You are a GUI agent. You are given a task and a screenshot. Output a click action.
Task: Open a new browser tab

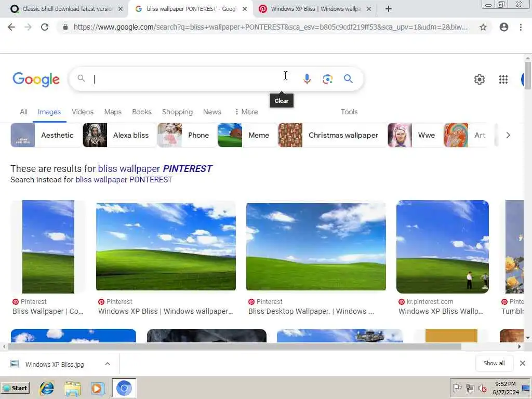click(389, 9)
